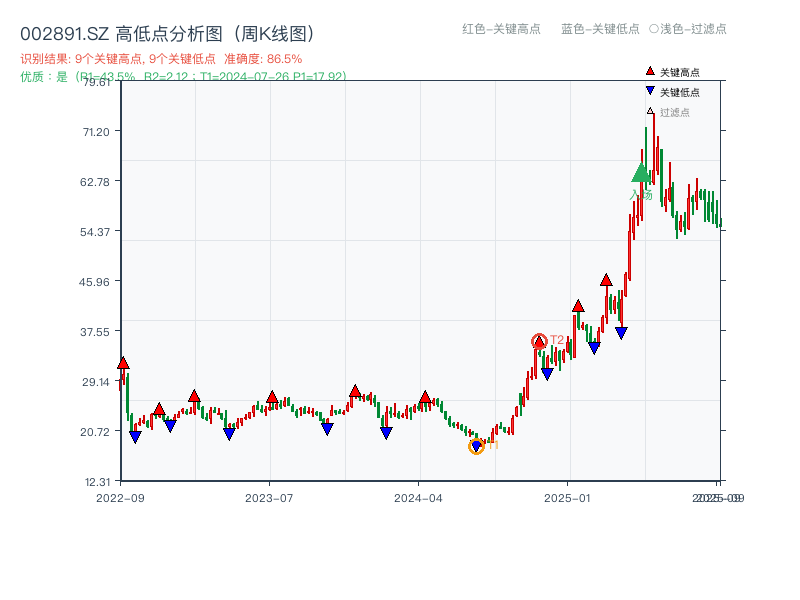Select the green 入场 entry arrow on the chart
800x600 pixels.
click(x=641, y=172)
